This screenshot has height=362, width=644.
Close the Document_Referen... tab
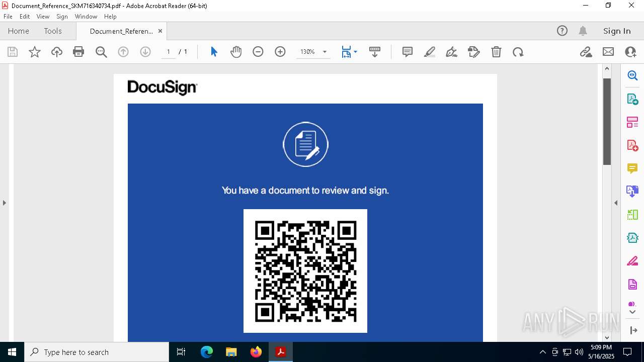pos(160,31)
